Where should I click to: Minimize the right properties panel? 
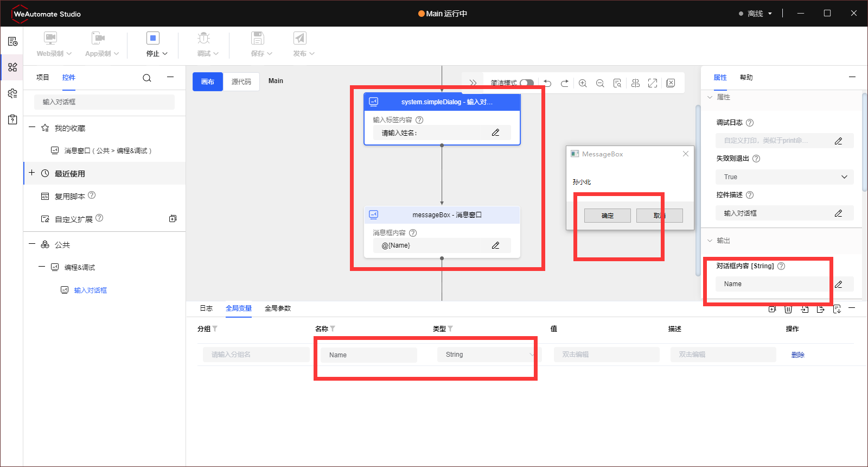click(x=852, y=77)
